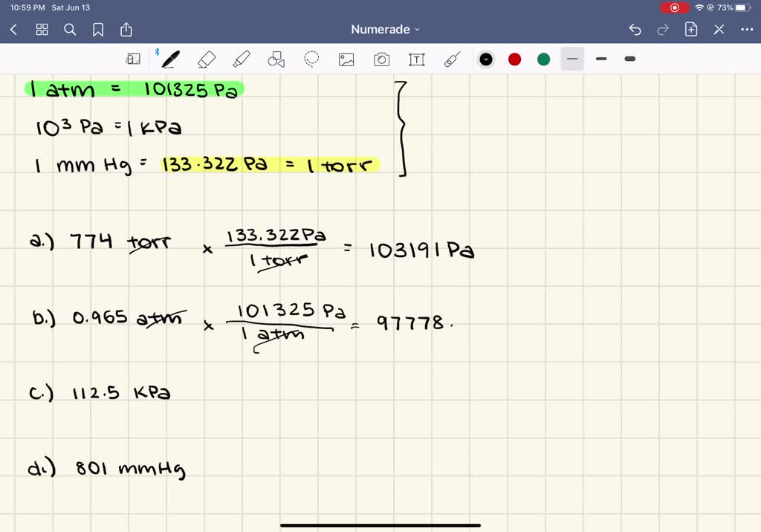Select the Pen tool
This screenshot has width=761, height=532.
pyautogui.click(x=170, y=59)
